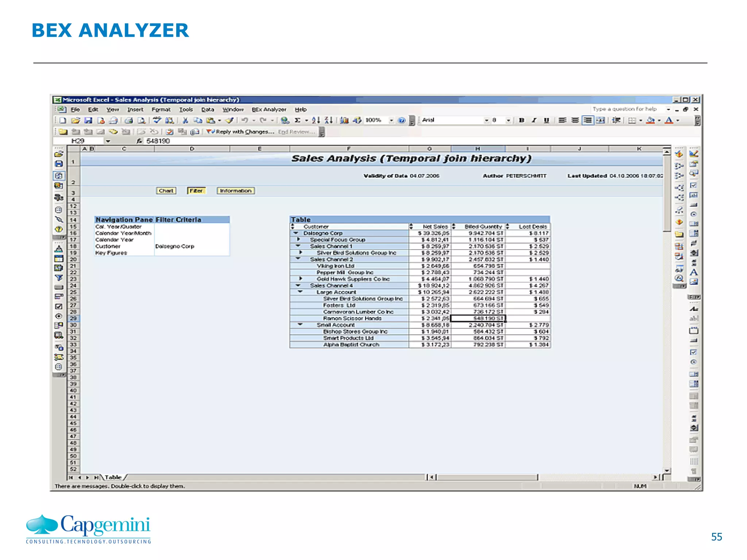Click the New workbook icon
This screenshot has height=560, width=747.
[63, 120]
